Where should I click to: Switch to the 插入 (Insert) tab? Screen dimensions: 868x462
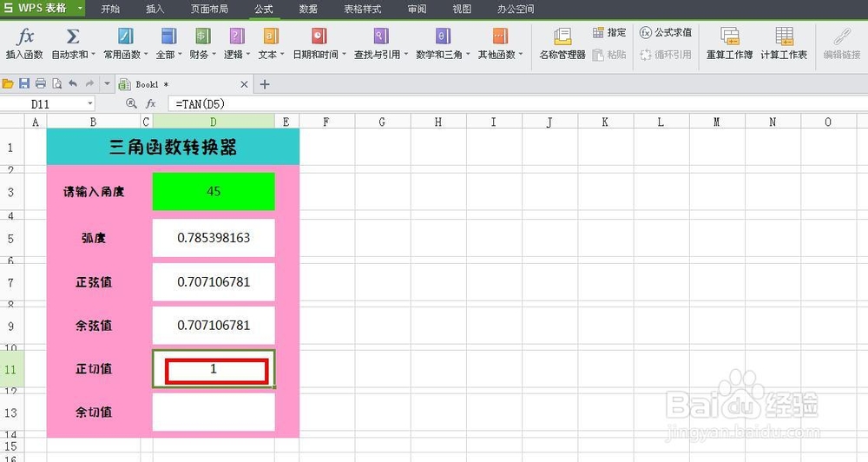click(x=155, y=9)
